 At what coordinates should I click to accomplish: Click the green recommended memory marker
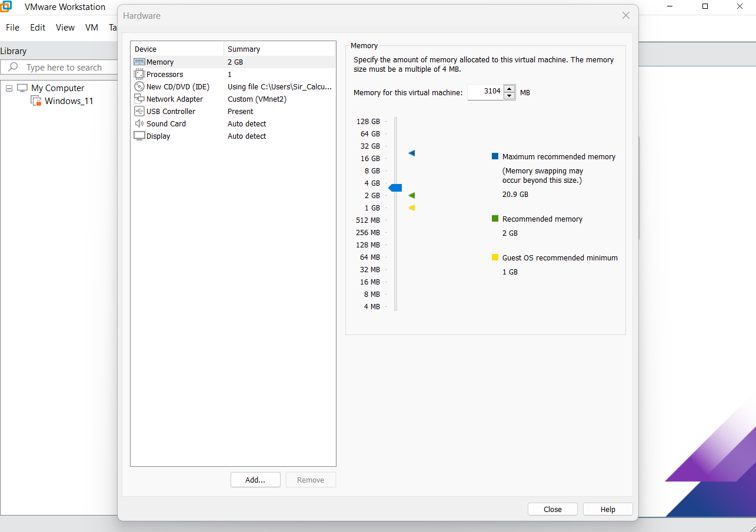[x=412, y=195]
